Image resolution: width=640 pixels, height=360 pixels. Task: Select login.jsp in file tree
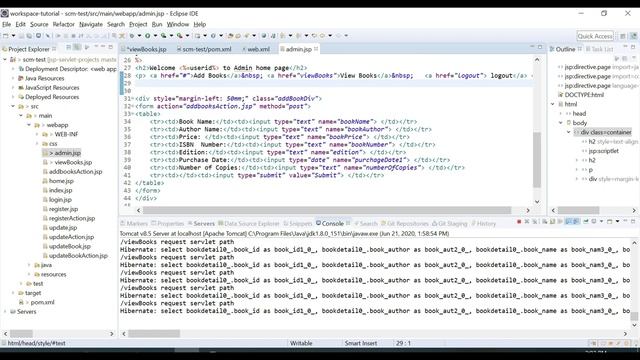point(60,200)
